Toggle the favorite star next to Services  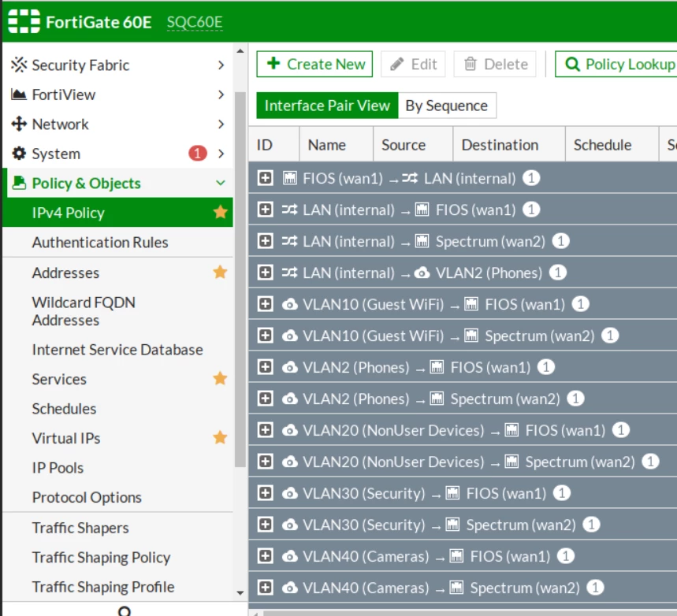220,379
